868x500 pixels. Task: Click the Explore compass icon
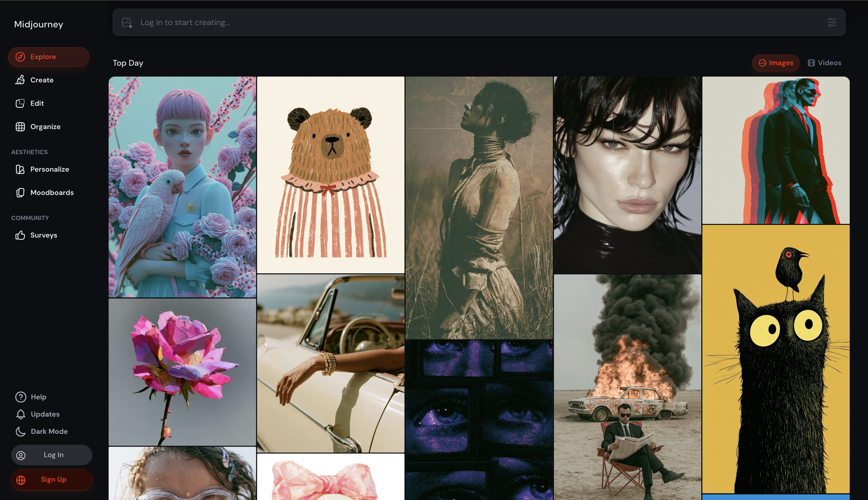(20, 57)
